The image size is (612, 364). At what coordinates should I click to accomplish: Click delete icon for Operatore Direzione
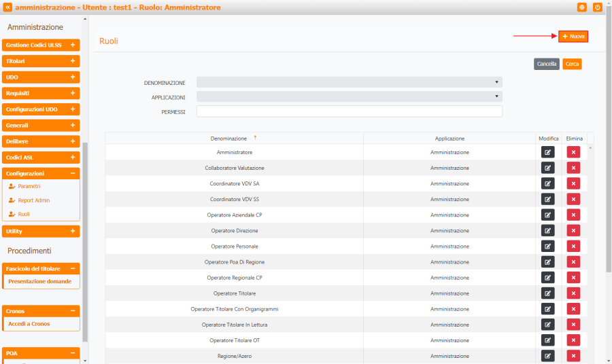tap(573, 230)
